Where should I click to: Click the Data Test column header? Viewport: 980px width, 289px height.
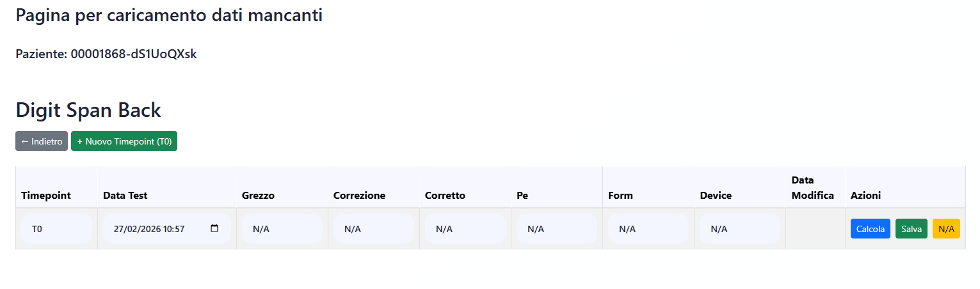(125, 196)
